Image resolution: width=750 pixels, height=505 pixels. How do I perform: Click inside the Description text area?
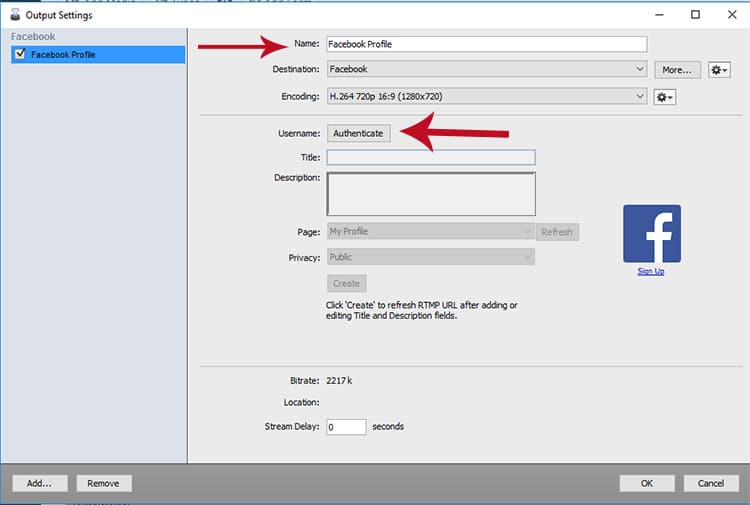(430, 194)
